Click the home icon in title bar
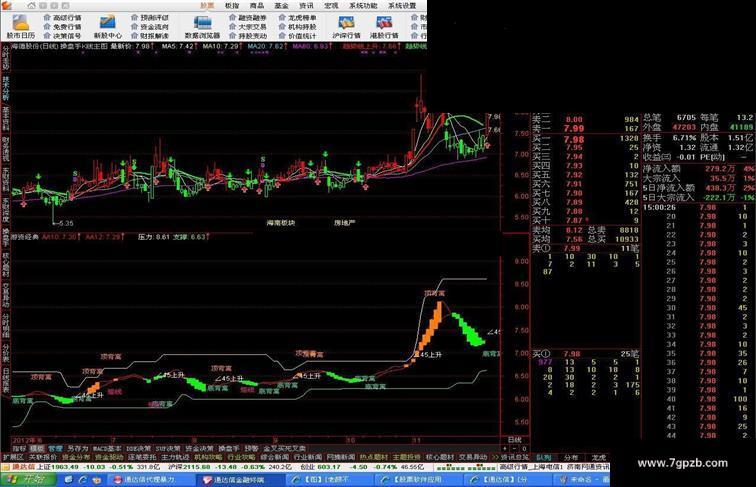Screen dimensions: 756x487 click(x=32, y=5)
